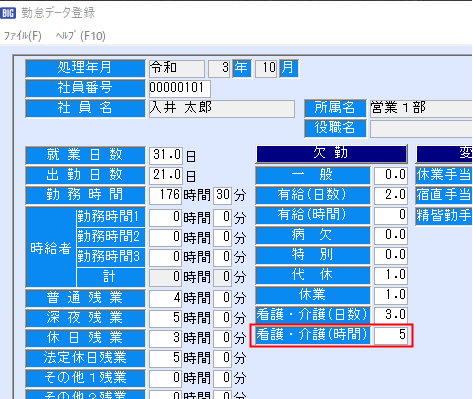
Task: Click the その他1残業 minutes field
Action: [x=223, y=378]
